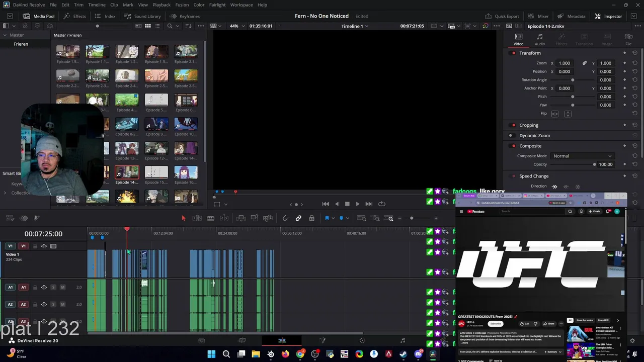This screenshot has width=644, height=362.
Task: Solo audio track A2
Action: tap(53, 305)
